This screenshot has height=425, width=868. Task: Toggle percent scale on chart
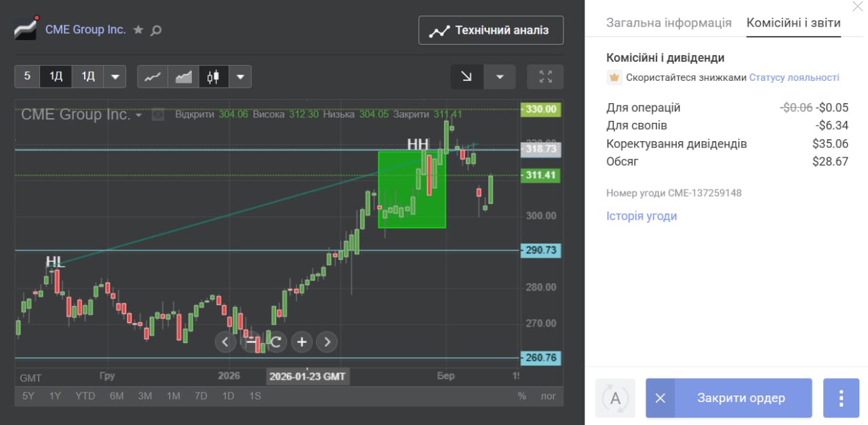(521, 396)
